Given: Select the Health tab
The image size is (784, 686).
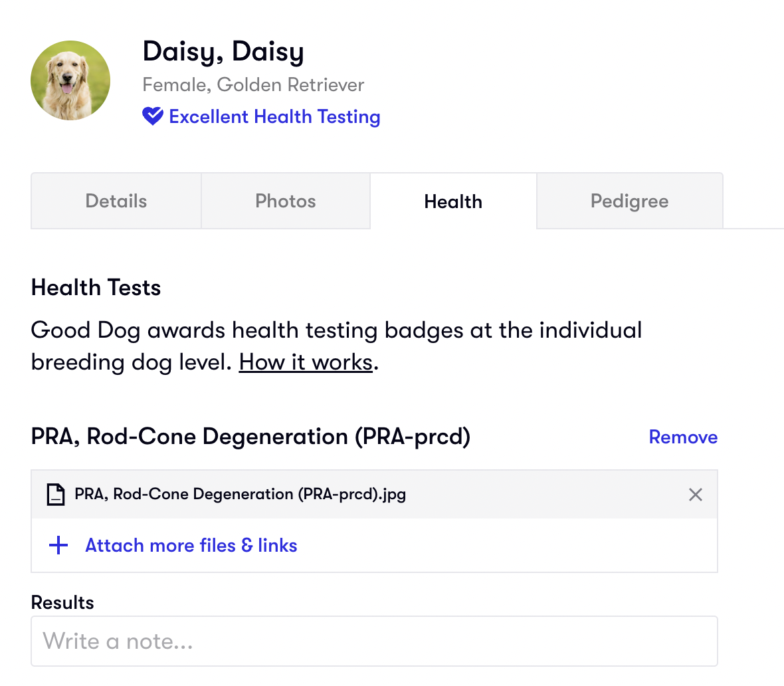Looking at the screenshot, I should point(453,201).
